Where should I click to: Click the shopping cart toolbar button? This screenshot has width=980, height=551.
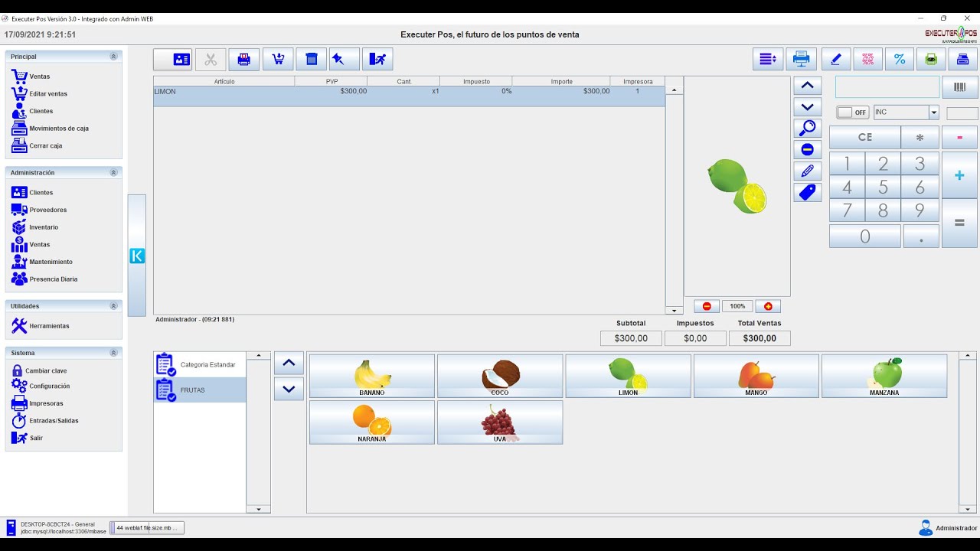tap(278, 59)
